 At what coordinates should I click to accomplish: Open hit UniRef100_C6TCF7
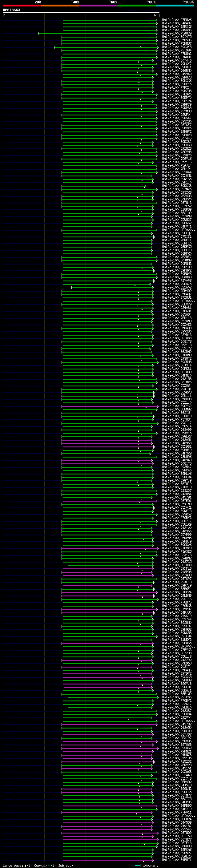tap(176, 125)
